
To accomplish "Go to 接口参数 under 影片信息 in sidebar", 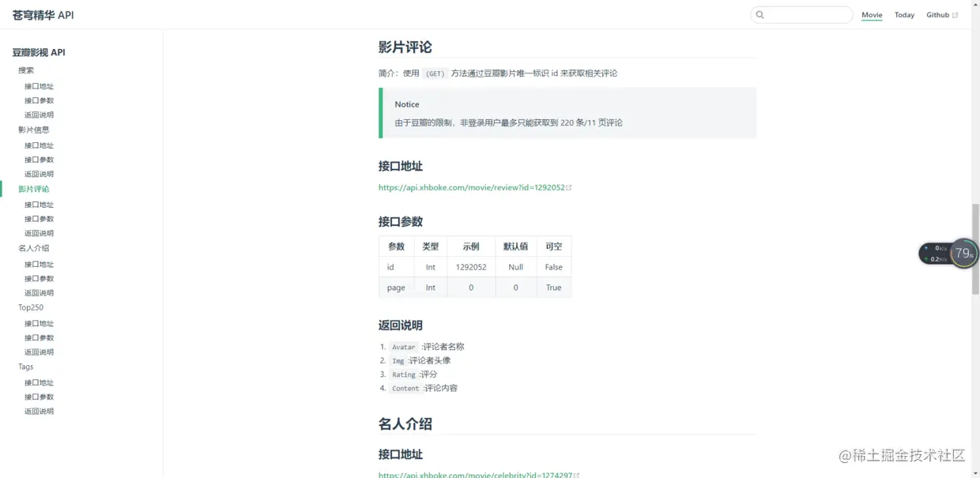I will click(x=39, y=160).
